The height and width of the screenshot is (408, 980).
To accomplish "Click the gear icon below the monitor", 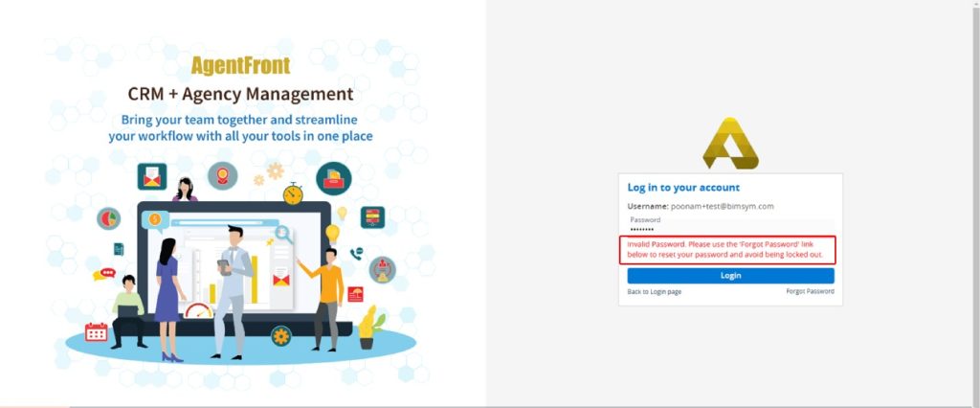I will click(x=280, y=335).
